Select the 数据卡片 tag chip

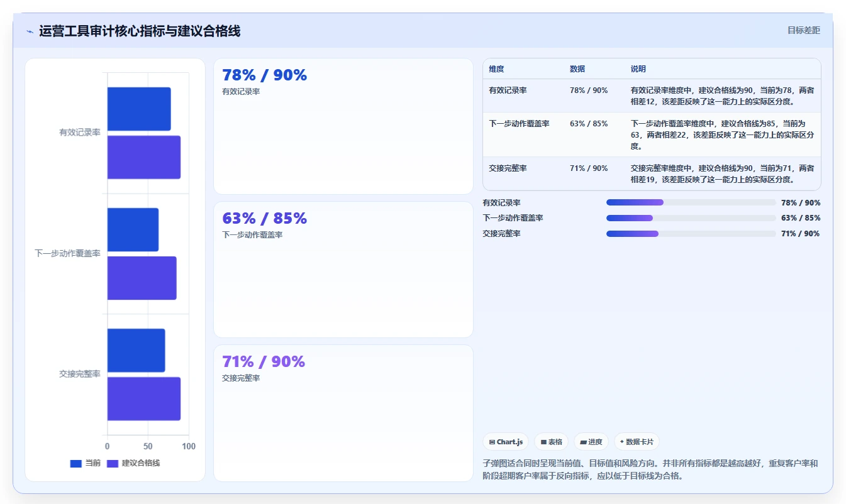click(x=637, y=442)
